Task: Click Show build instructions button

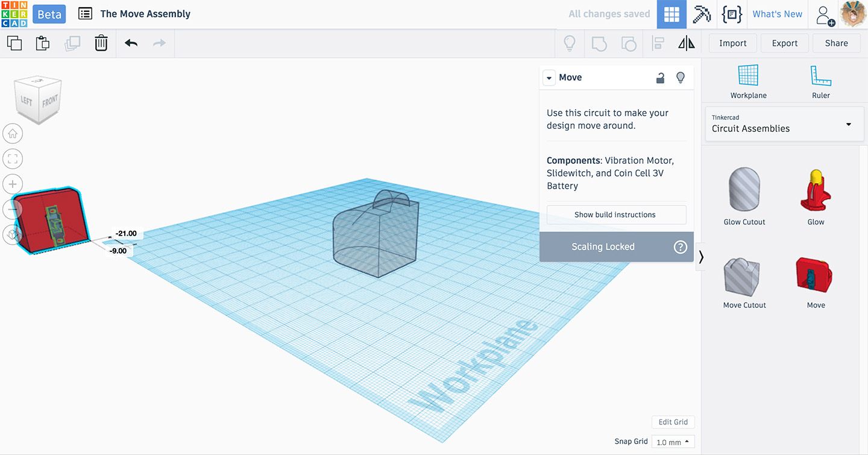Action: point(616,215)
